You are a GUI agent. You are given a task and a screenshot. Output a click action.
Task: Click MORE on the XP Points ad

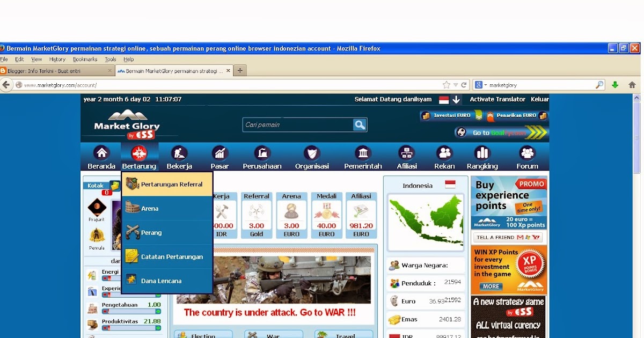(491, 286)
